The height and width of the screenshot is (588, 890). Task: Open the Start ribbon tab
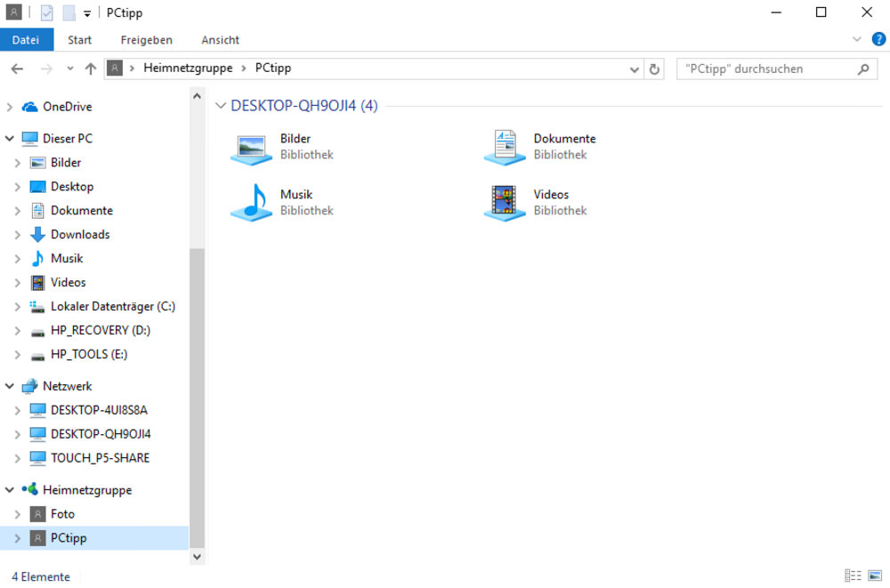pyautogui.click(x=79, y=40)
